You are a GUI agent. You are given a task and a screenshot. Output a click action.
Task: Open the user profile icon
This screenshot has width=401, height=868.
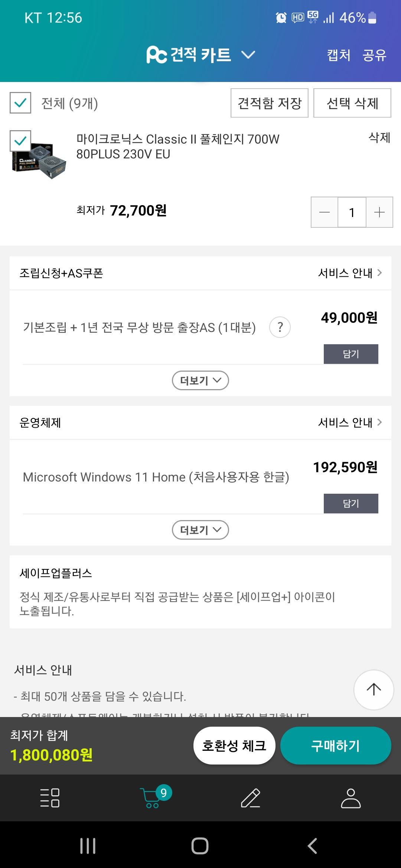(x=351, y=798)
